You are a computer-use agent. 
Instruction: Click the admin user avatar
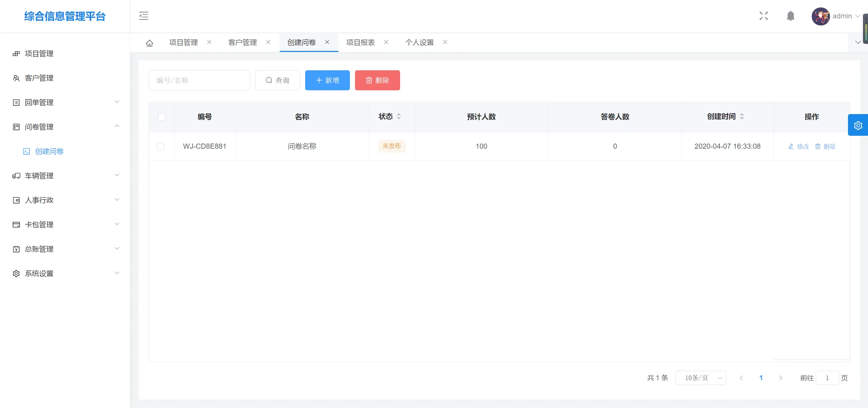coord(821,16)
